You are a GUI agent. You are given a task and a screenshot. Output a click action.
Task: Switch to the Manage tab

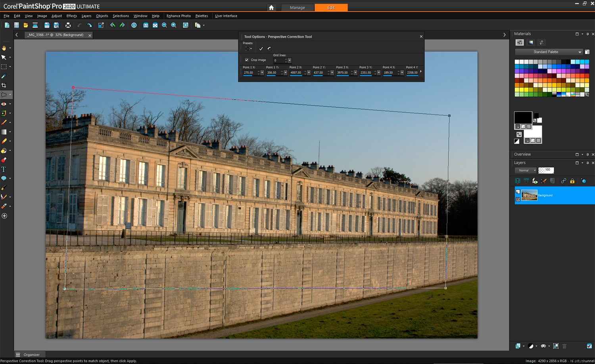coord(297,7)
